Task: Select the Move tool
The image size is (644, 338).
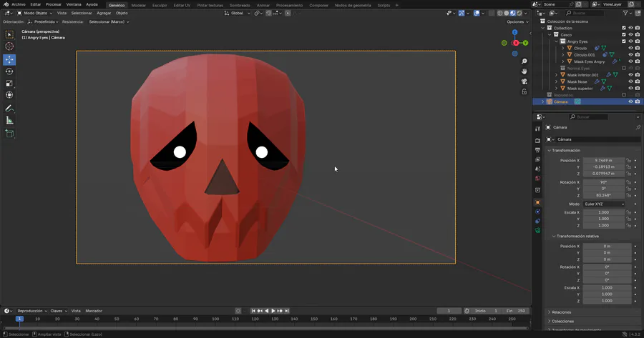Action: (x=9, y=59)
